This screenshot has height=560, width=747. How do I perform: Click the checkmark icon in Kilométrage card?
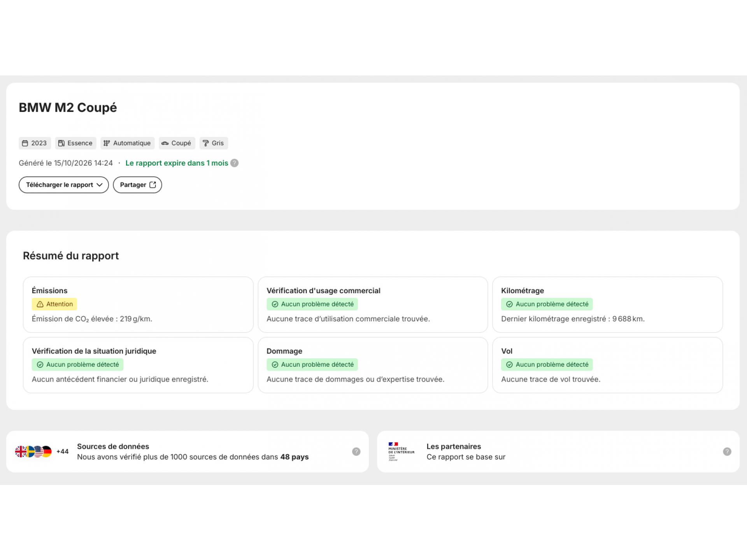[510, 304]
